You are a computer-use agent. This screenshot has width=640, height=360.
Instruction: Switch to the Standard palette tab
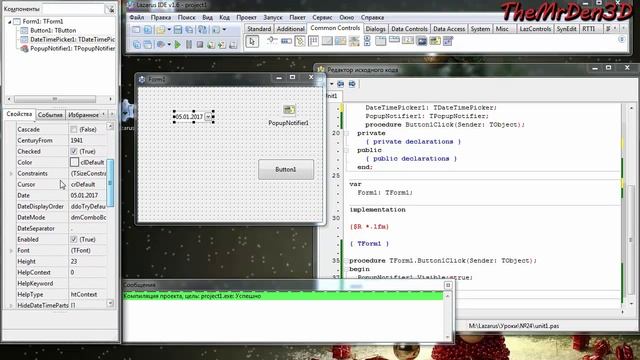coord(259,29)
